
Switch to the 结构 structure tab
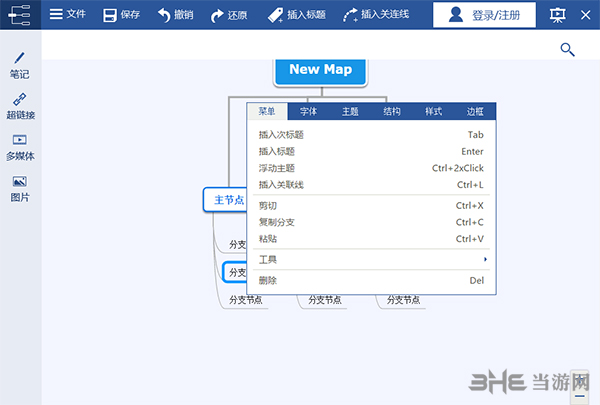coord(392,111)
